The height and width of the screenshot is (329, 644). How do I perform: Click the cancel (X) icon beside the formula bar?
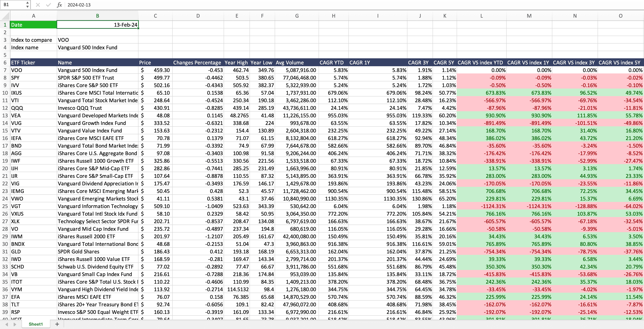click(x=38, y=5)
